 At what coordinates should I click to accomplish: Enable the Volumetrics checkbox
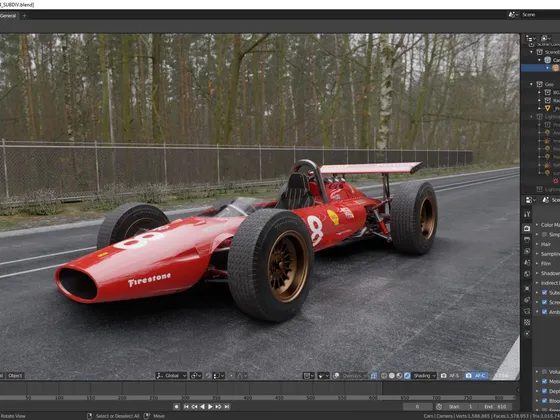click(x=544, y=372)
